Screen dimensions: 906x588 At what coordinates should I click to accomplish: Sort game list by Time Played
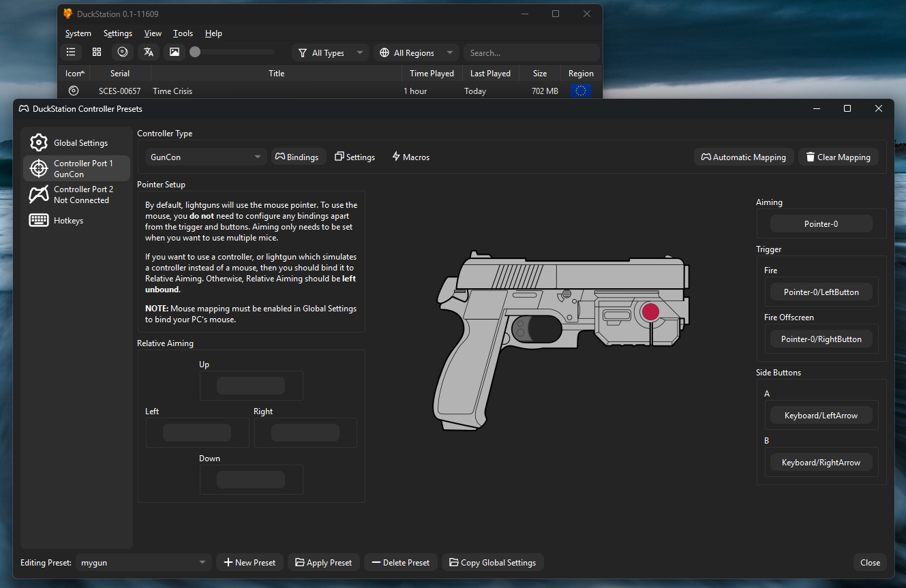coord(432,73)
